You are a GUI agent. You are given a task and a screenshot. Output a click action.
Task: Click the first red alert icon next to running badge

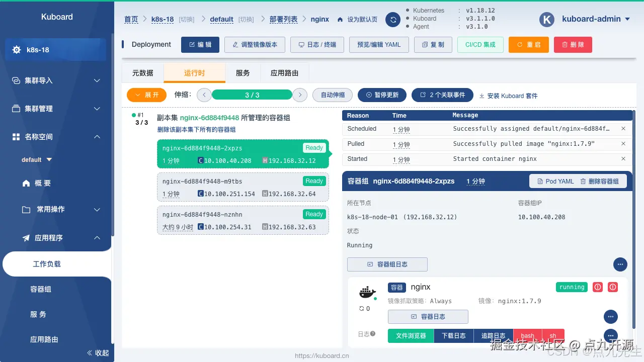[598, 287]
